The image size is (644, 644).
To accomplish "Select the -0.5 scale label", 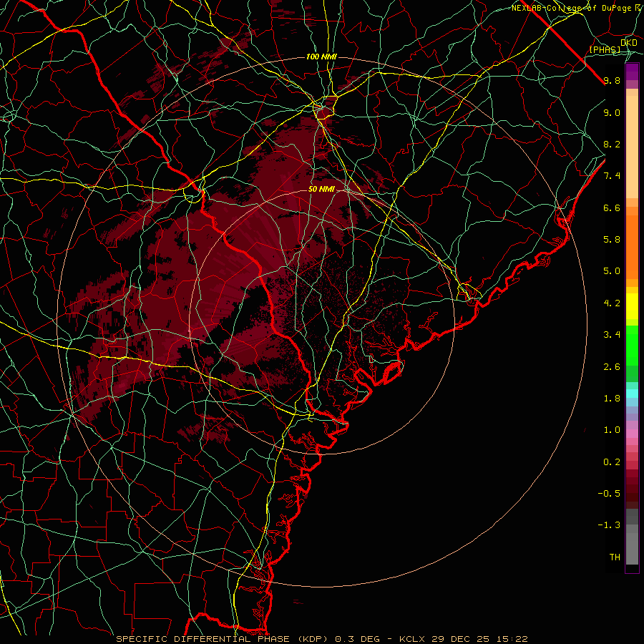I will tap(609, 494).
